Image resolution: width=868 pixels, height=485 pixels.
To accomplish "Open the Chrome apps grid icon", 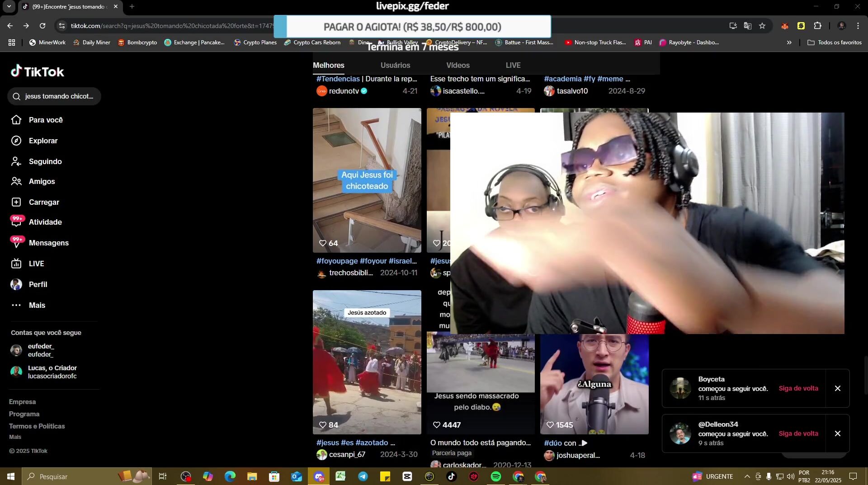I will [x=12, y=42].
